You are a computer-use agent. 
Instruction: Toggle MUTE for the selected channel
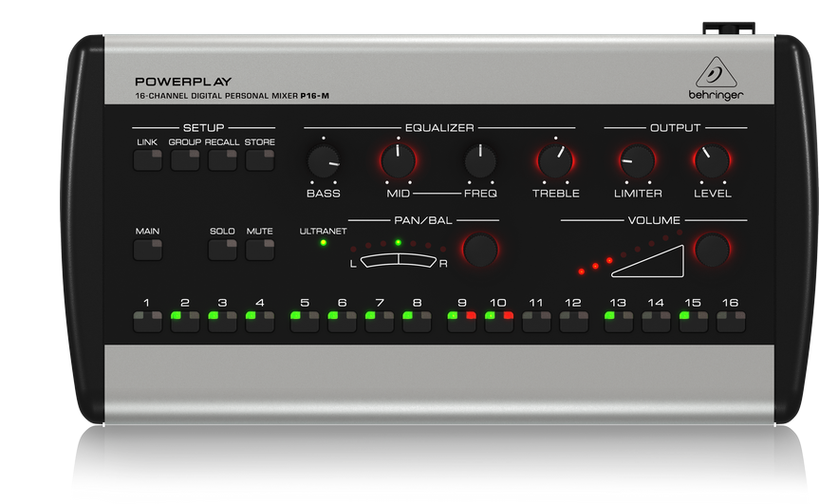point(259,251)
